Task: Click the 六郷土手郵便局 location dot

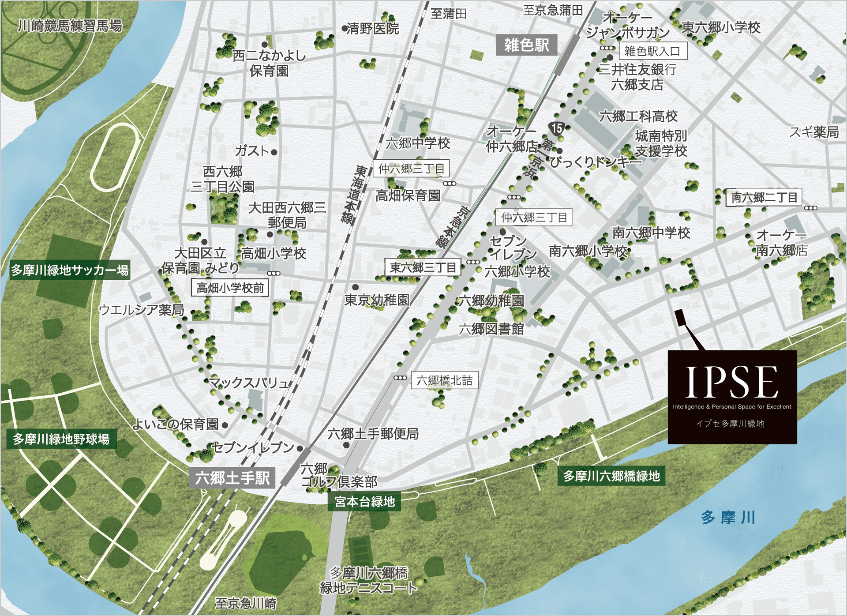Action: [x=346, y=445]
